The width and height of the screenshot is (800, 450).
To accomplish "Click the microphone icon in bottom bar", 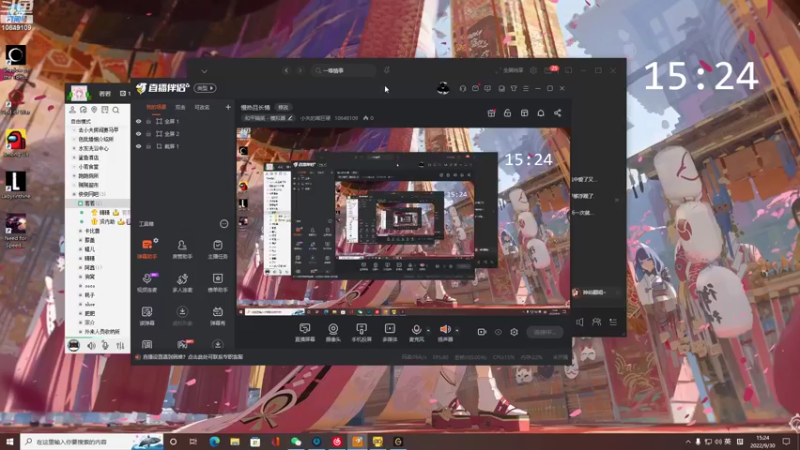I will (x=416, y=330).
